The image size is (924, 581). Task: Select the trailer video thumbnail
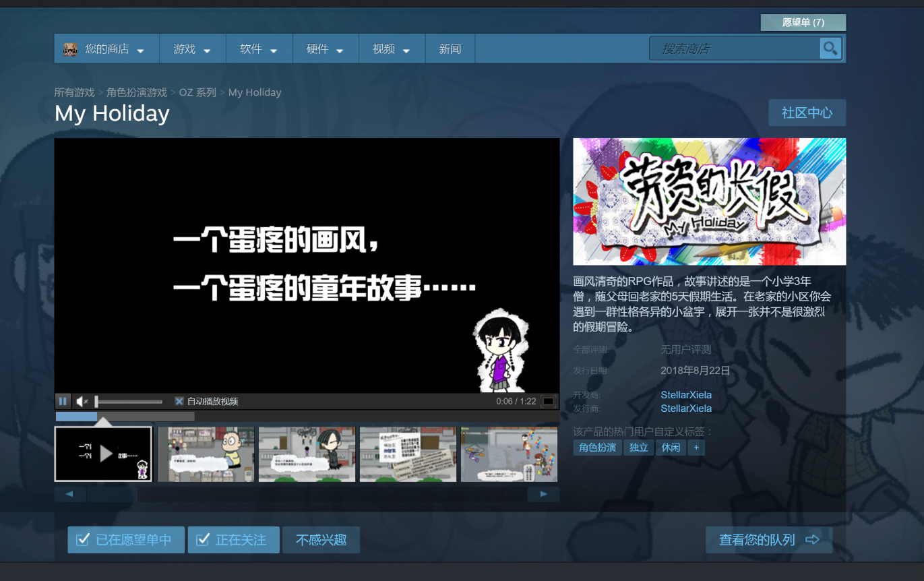[x=103, y=454]
